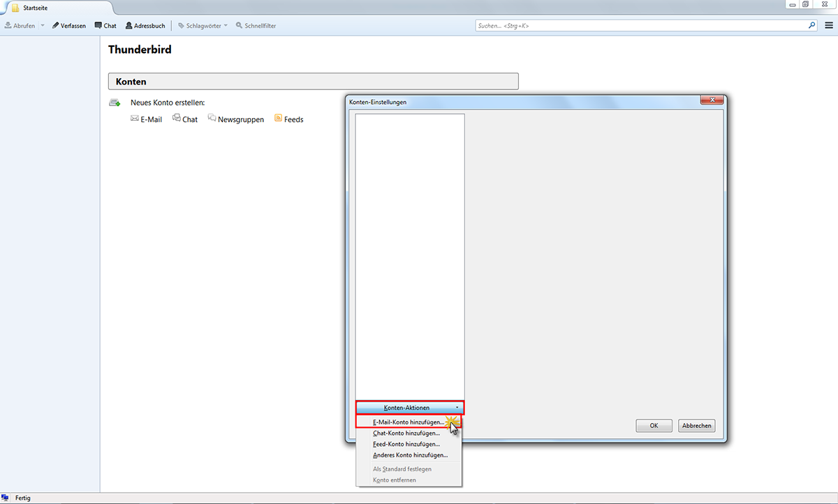Click the new account icon beside Neues Konto
838x504 pixels.
115,103
